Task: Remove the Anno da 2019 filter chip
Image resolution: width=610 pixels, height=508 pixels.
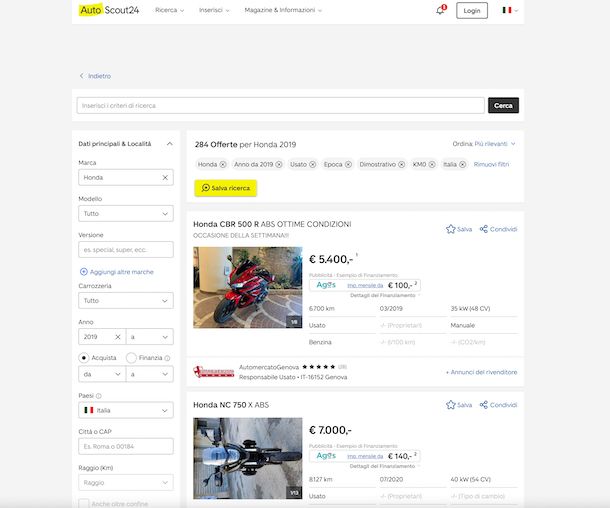Action: (279, 165)
